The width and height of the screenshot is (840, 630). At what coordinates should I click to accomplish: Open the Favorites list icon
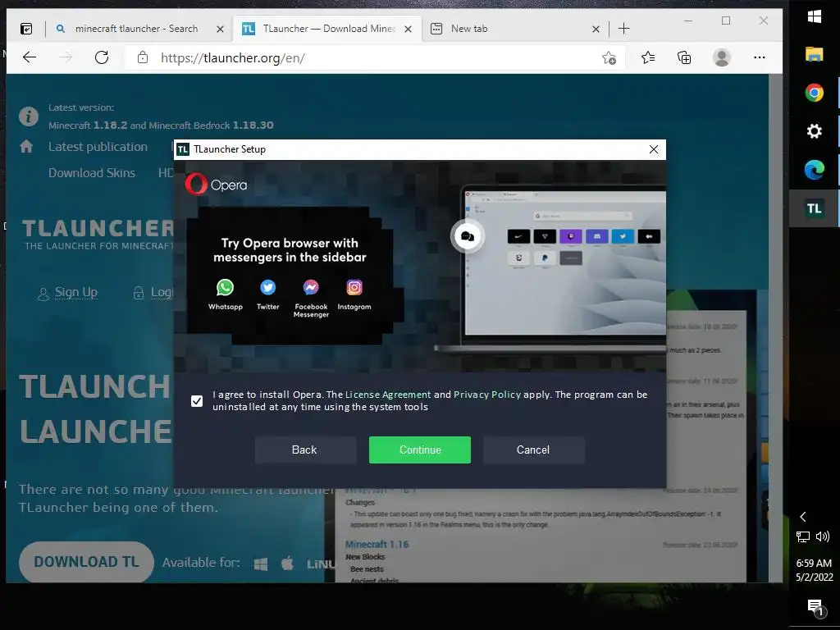648,57
